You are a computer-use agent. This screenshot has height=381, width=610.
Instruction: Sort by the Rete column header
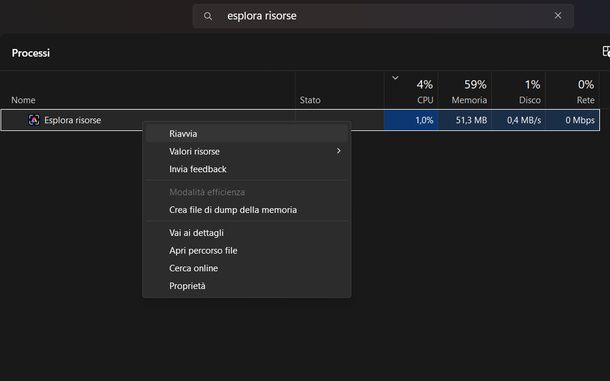573,90
